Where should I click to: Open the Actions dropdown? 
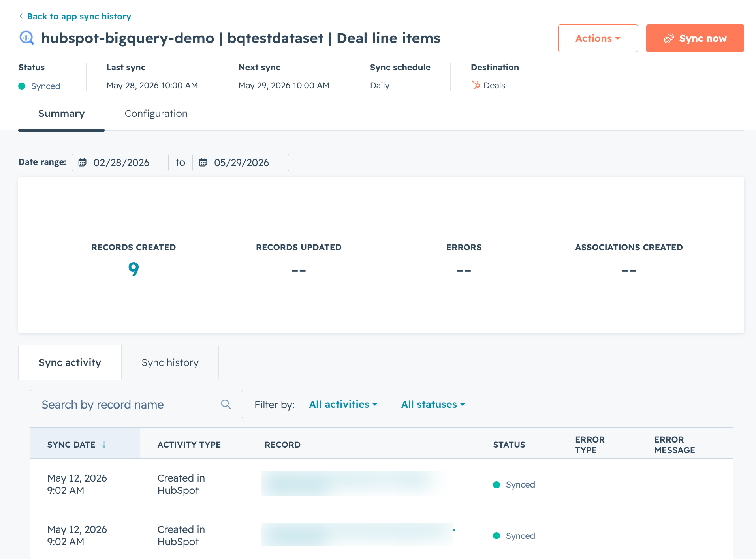point(598,38)
